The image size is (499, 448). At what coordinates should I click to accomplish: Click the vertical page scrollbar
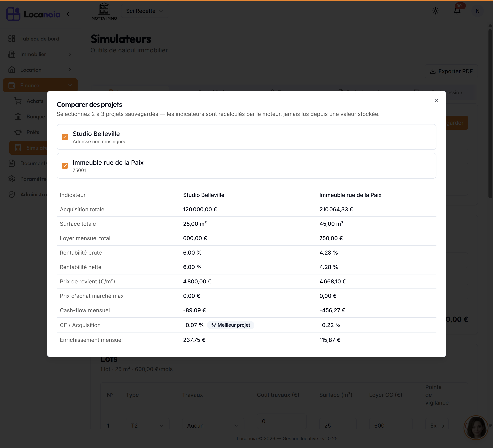click(490, 113)
